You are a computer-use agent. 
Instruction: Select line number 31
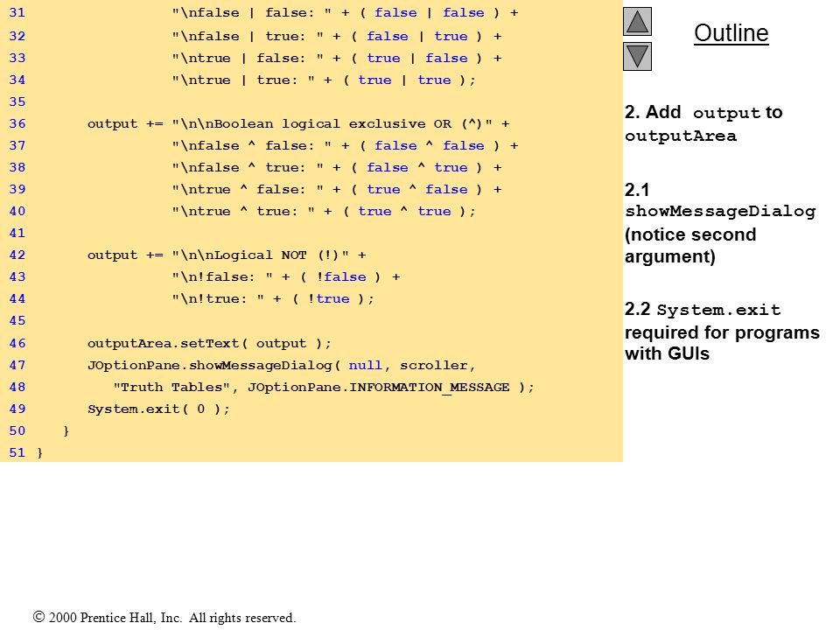tap(17, 12)
